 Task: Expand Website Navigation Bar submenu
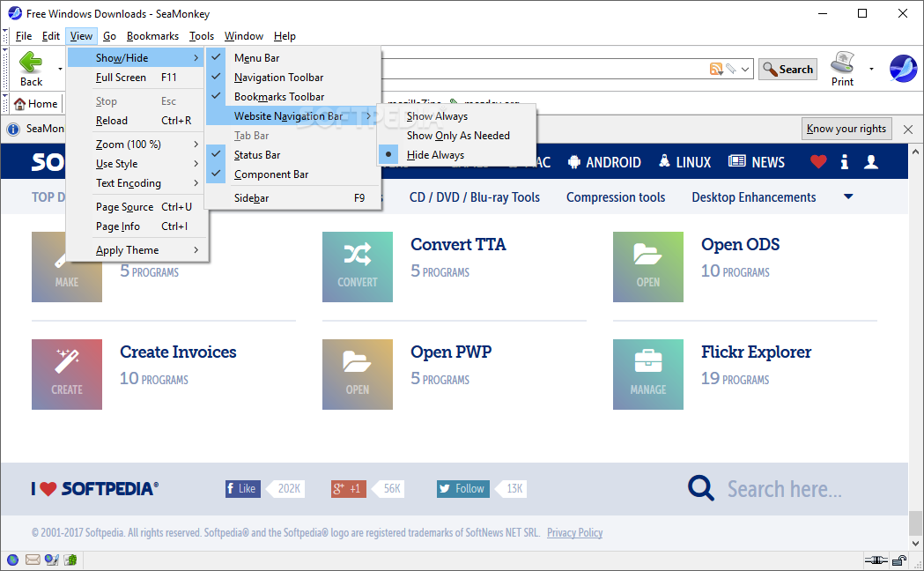(292, 116)
